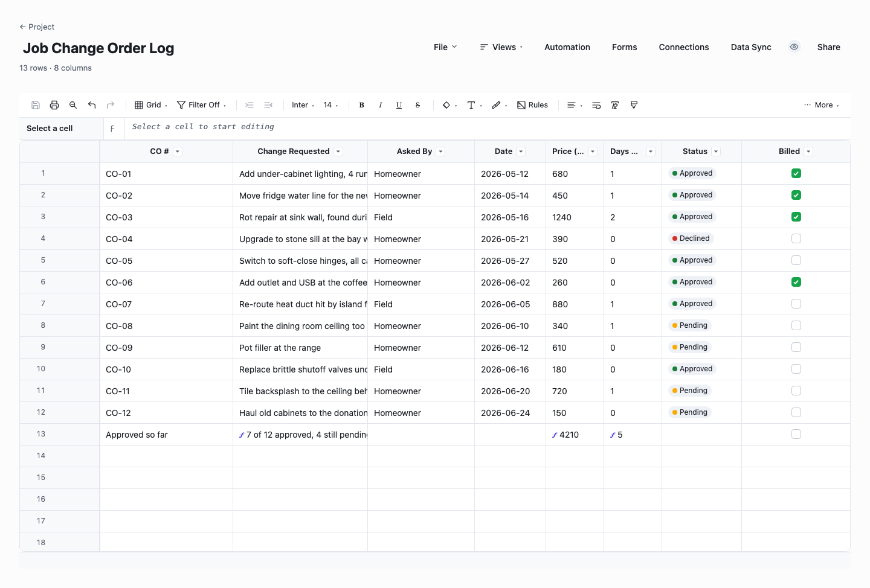Check Billed for CO-05
Viewport: 870px width, 588px height.
[x=796, y=260]
